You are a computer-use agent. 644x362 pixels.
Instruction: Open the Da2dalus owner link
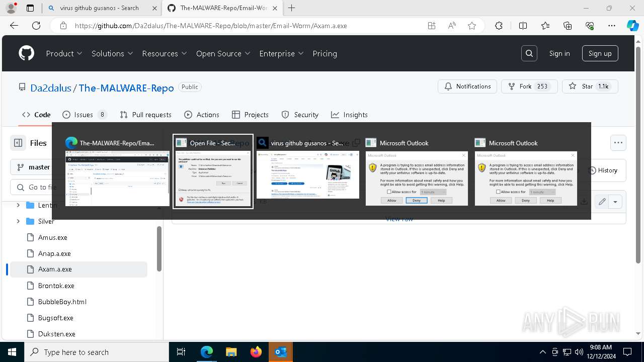[x=51, y=88]
